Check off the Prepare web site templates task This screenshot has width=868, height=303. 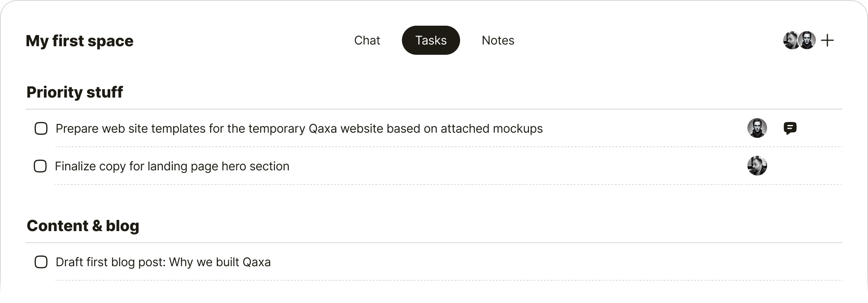coord(41,128)
